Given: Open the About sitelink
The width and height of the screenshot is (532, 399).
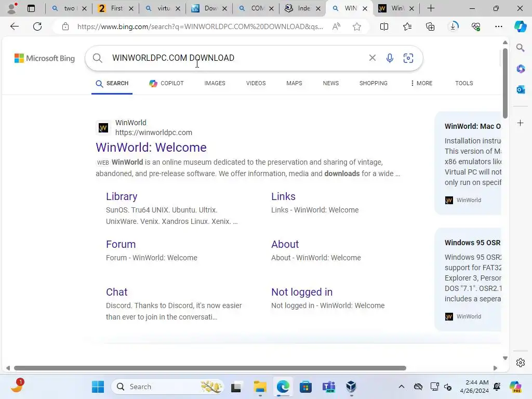Looking at the screenshot, I should point(285,244).
